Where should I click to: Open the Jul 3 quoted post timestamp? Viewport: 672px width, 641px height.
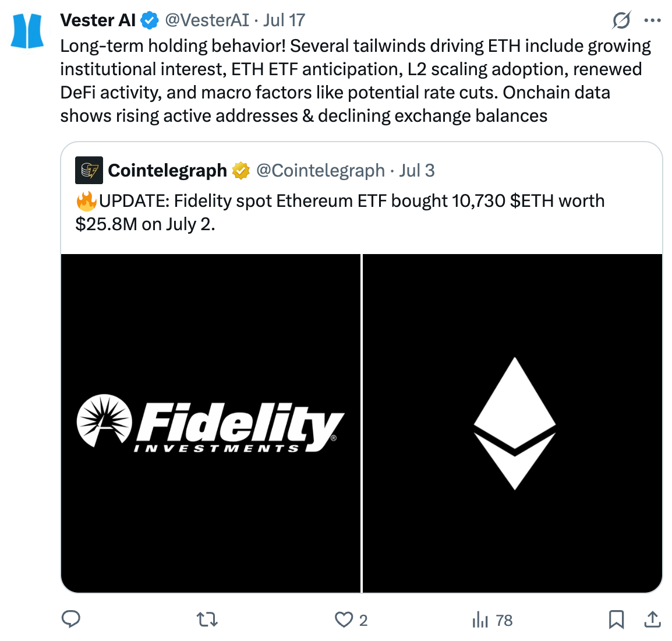417,170
